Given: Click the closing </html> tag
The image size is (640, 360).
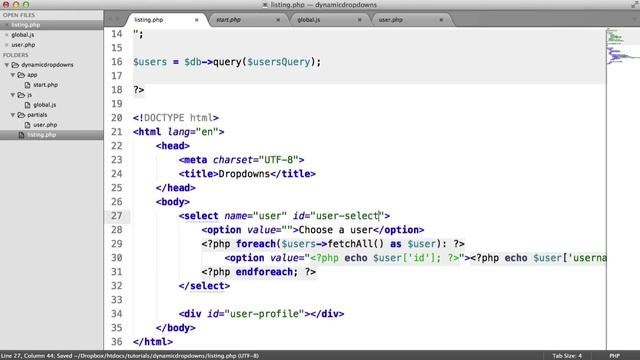Looking at the screenshot, I should coord(153,342).
